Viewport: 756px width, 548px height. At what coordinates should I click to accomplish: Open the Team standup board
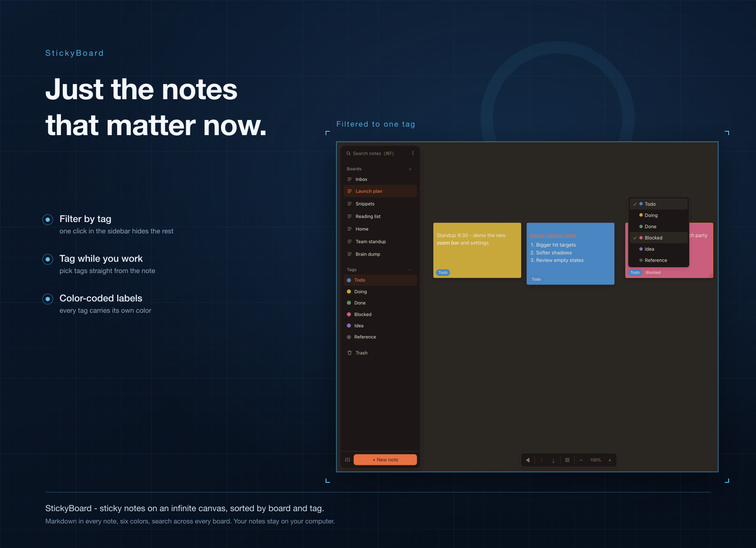380,242
